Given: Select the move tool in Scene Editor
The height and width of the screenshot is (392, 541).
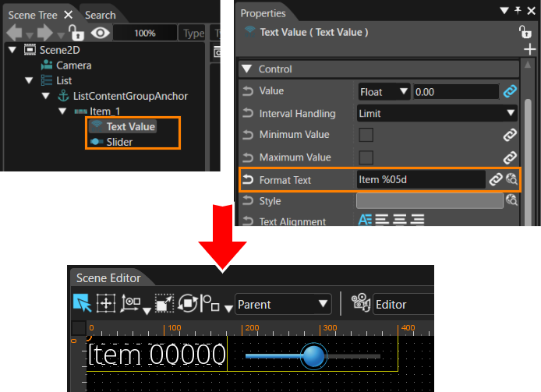Looking at the screenshot, I should pos(105,303).
